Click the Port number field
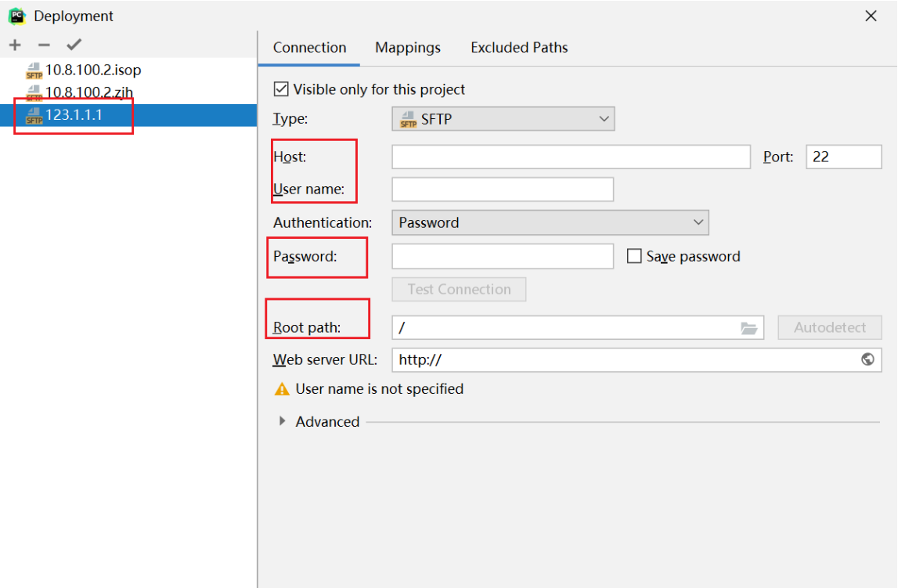 pyautogui.click(x=843, y=157)
